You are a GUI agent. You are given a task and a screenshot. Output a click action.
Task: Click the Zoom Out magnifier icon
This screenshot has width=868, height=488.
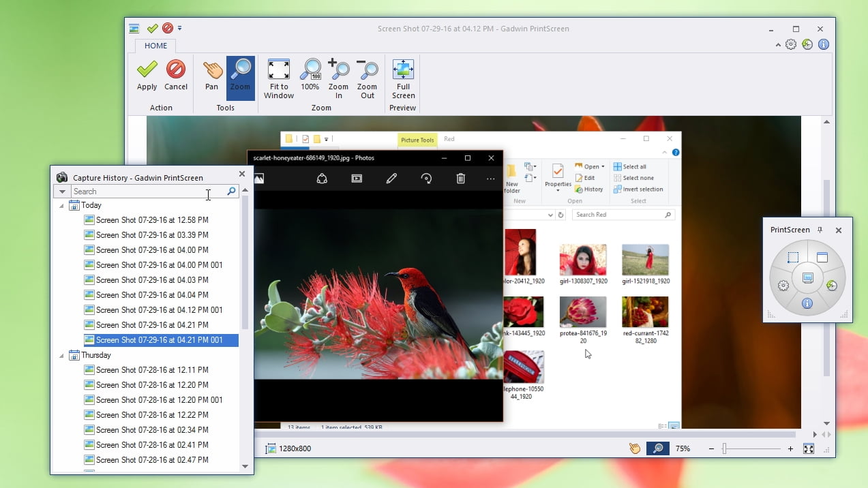pyautogui.click(x=367, y=78)
